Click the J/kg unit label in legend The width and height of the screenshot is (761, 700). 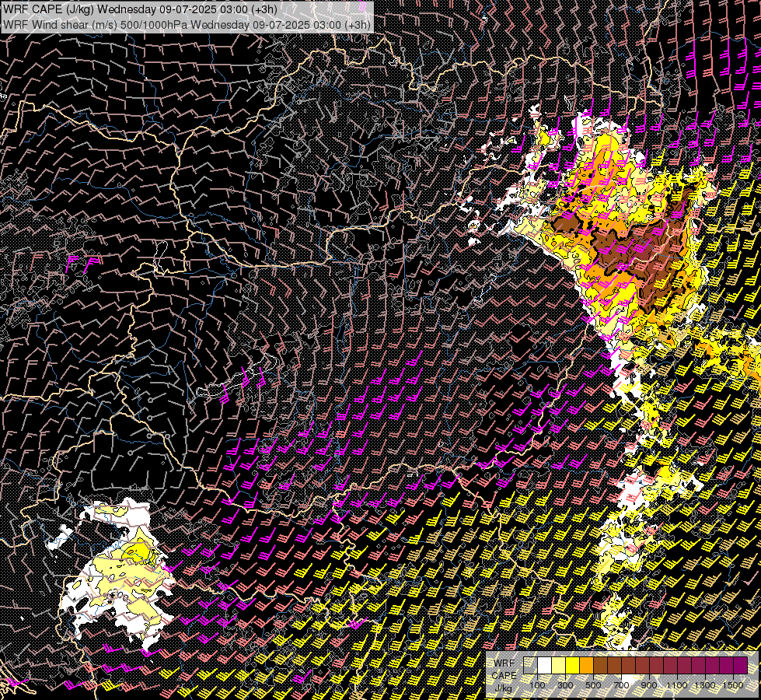coord(504,688)
